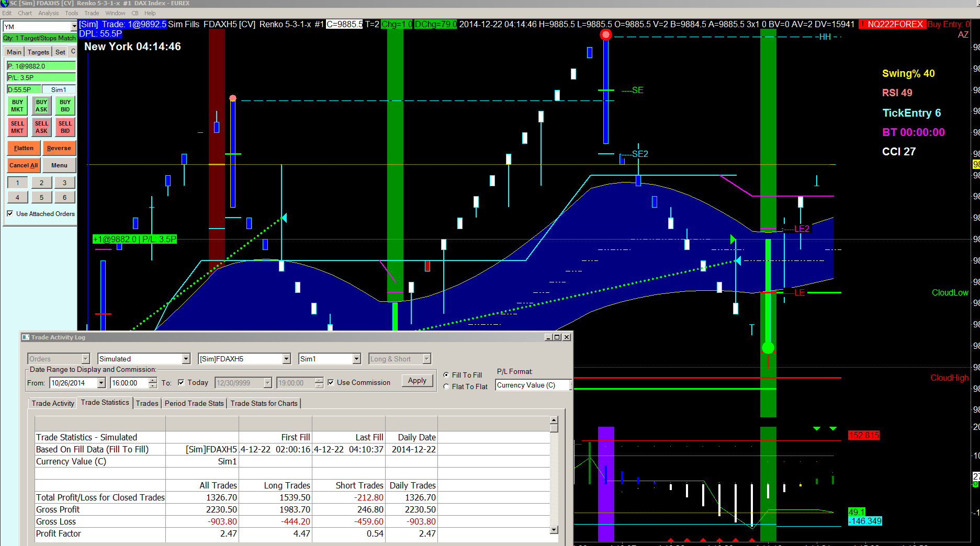The height and width of the screenshot is (546, 980).
Task: Open the To date 12/30/9999 dropdown
Action: 267,383
